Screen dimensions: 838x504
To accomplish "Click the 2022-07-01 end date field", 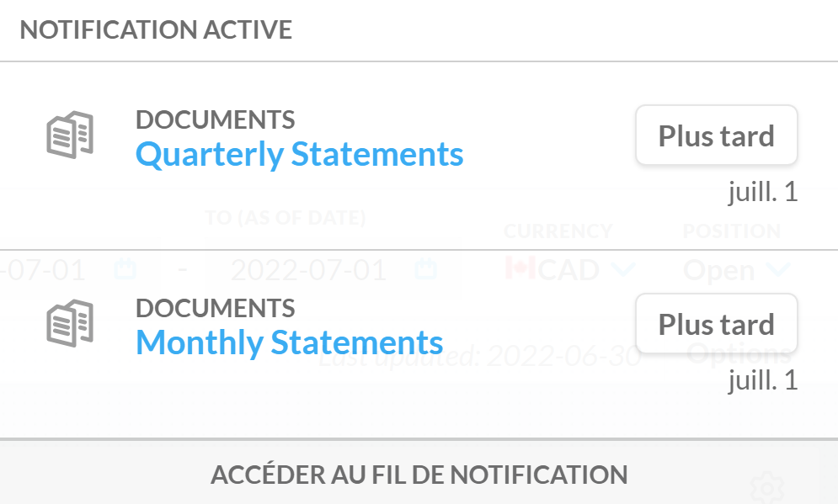I will click(308, 269).
